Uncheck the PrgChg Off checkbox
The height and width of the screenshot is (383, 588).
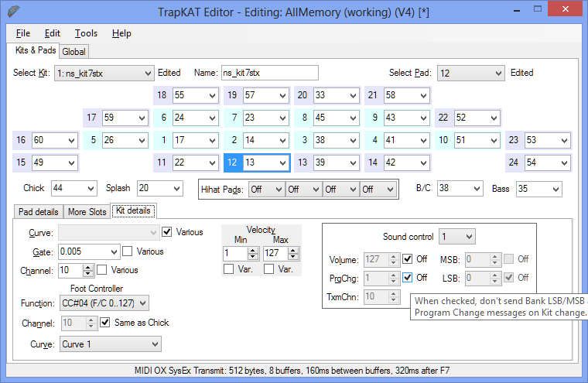tap(407, 278)
